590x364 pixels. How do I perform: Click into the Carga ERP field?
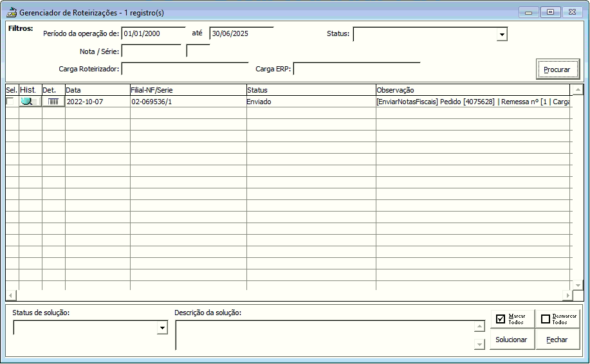pos(356,69)
